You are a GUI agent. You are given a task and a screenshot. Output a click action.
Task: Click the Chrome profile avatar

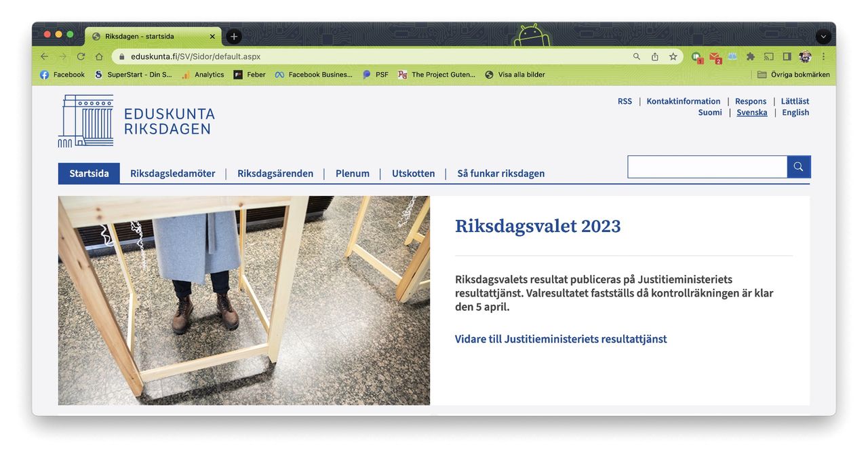pyautogui.click(x=804, y=56)
